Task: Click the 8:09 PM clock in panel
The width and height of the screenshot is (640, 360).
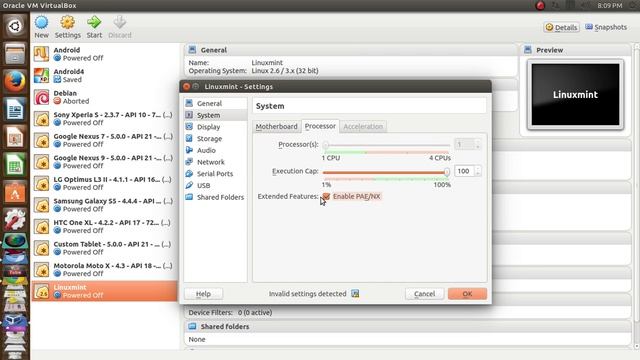Action: tap(610, 6)
